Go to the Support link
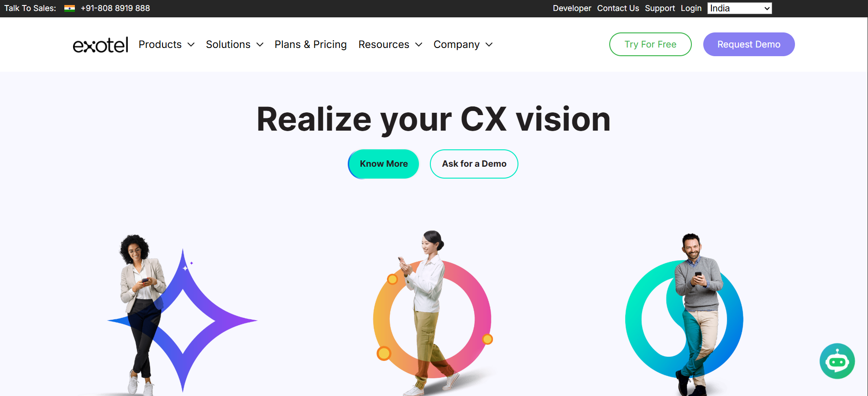This screenshot has width=868, height=396. pyautogui.click(x=660, y=8)
